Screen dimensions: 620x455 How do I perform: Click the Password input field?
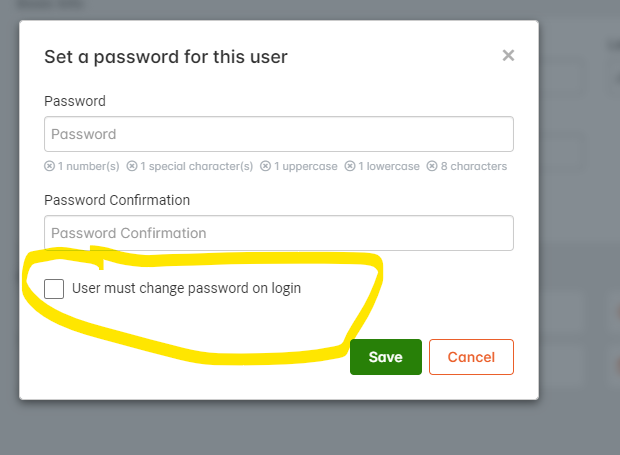point(278,134)
